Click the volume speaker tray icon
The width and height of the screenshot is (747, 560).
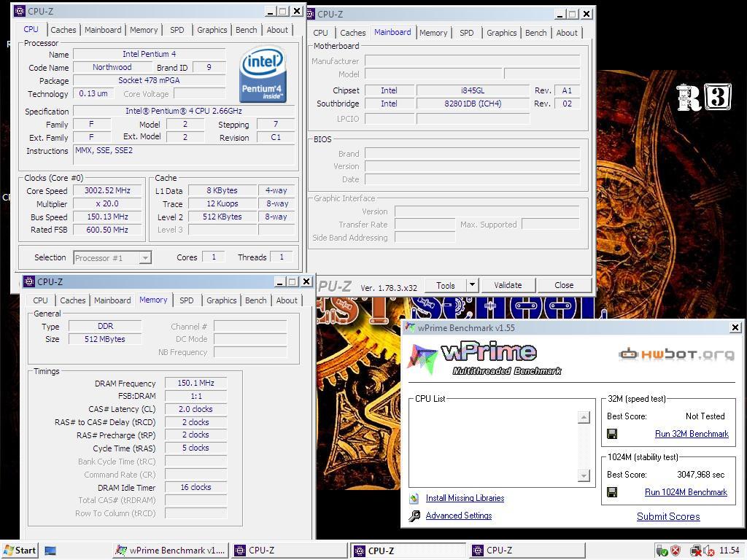point(708,551)
